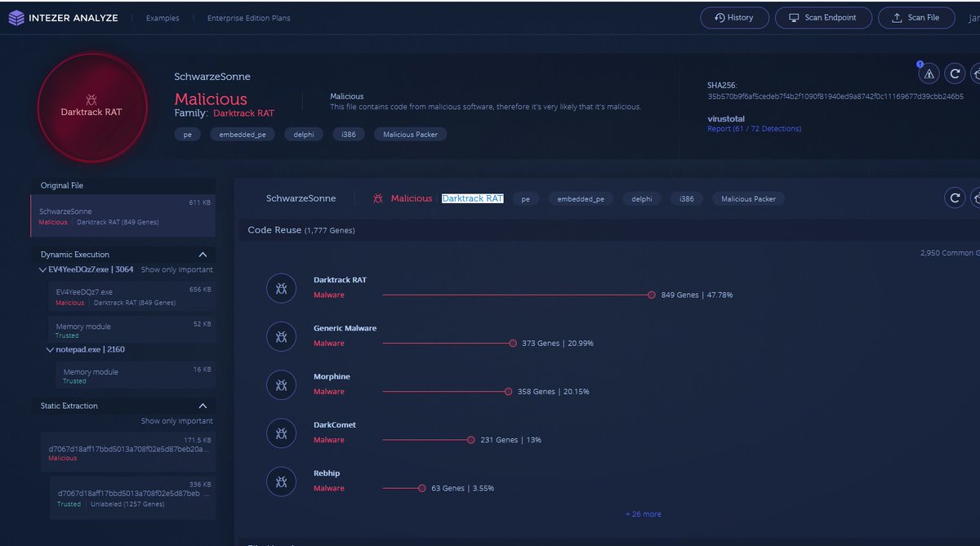Show + 26 more code reuse families
Screen dimensions: 980x546
point(644,514)
